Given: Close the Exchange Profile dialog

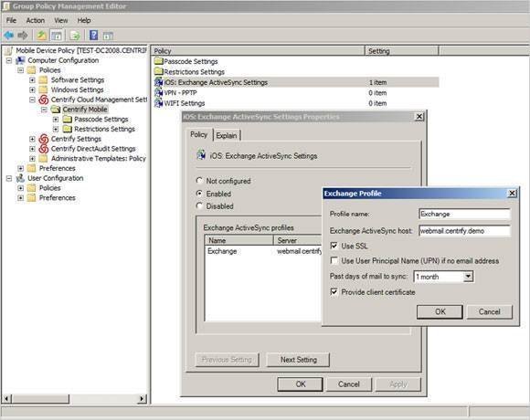Looking at the screenshot, I should pos(512,193).
